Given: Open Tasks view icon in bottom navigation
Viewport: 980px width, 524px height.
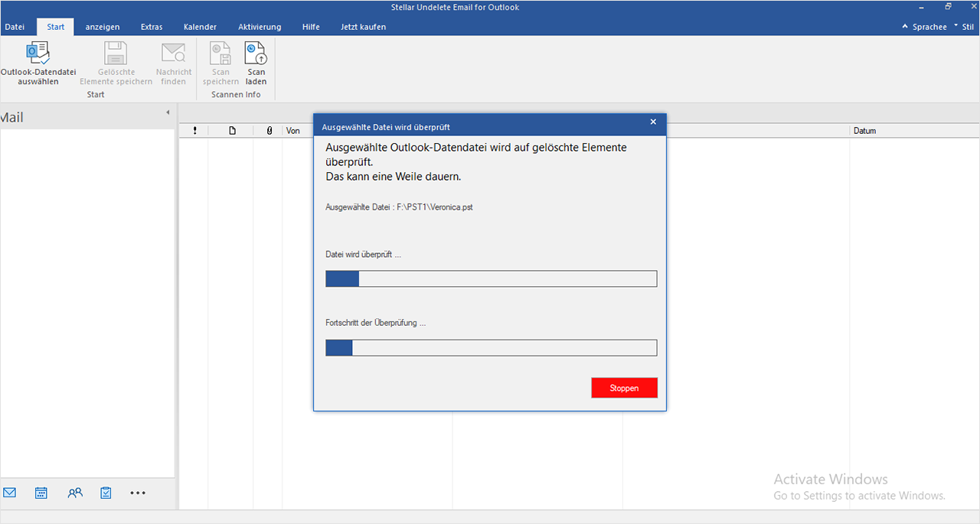Looking at the screenshot, I should pyautogui.click(x=106, y=493).
